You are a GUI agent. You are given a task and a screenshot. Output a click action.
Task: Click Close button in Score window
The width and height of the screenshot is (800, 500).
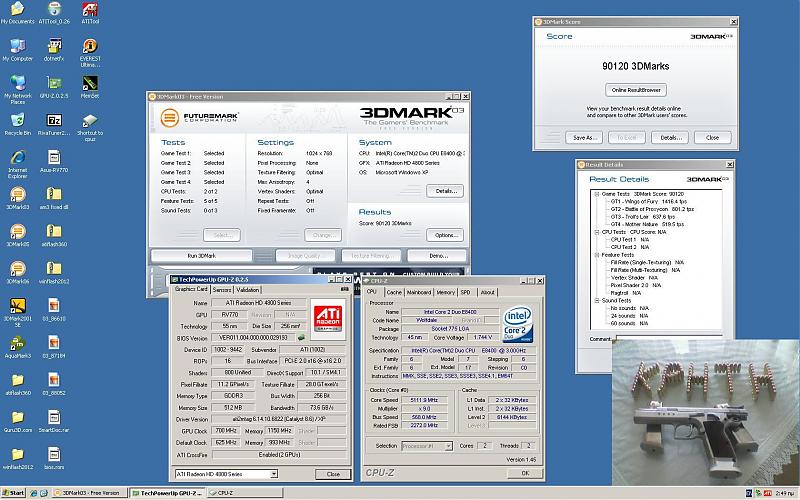pyautogui.click(x=712, y=137)
